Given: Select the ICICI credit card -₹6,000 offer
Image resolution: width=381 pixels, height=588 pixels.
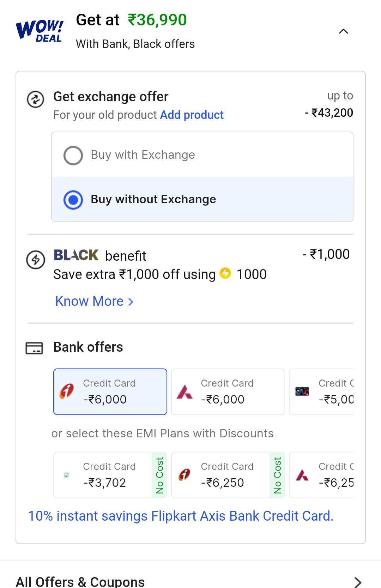Looking at the screenshot, I should [x=110, y=392].
